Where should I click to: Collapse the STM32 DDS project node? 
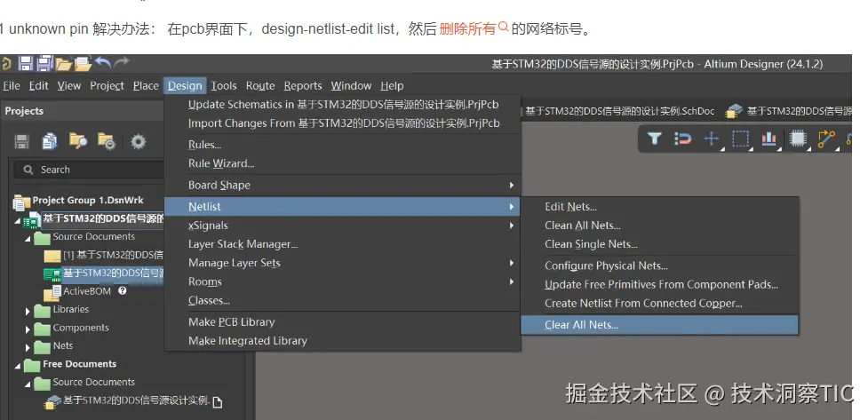(17, 221)
